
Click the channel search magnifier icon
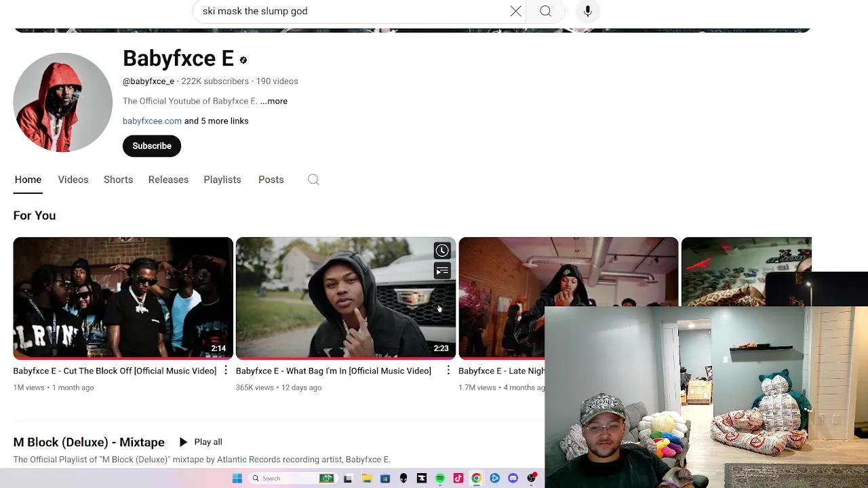coord(313,180)
